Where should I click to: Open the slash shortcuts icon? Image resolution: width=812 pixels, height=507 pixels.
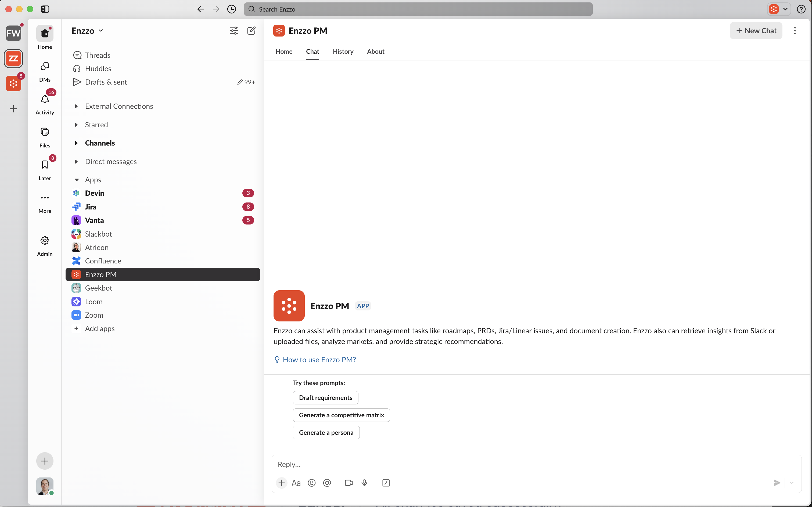pyautogui.click(x=386, y=483)
